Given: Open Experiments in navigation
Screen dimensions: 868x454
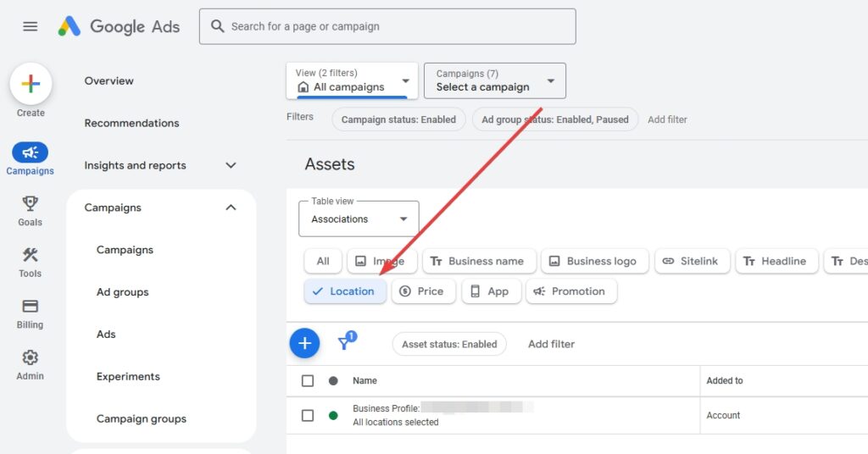Looking at the screenshot, I should 128,377.
